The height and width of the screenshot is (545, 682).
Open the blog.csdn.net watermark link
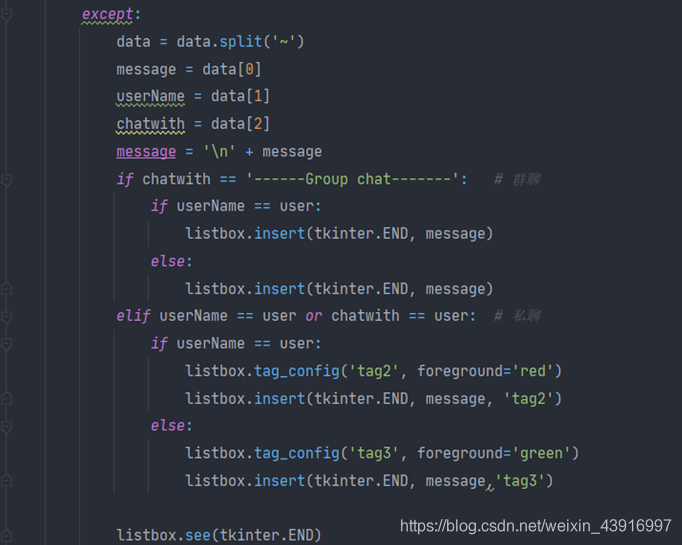pyautogui.click(x=535, y=525)
